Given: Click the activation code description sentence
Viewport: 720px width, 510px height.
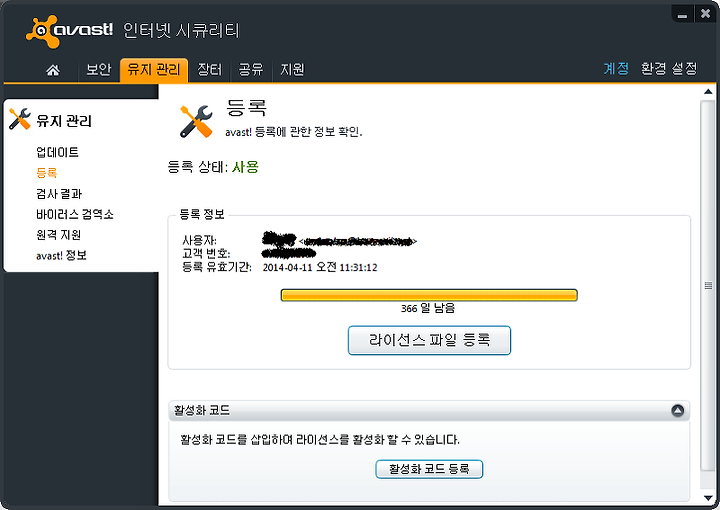Looking at the screenshot, I should click(320, 439).
